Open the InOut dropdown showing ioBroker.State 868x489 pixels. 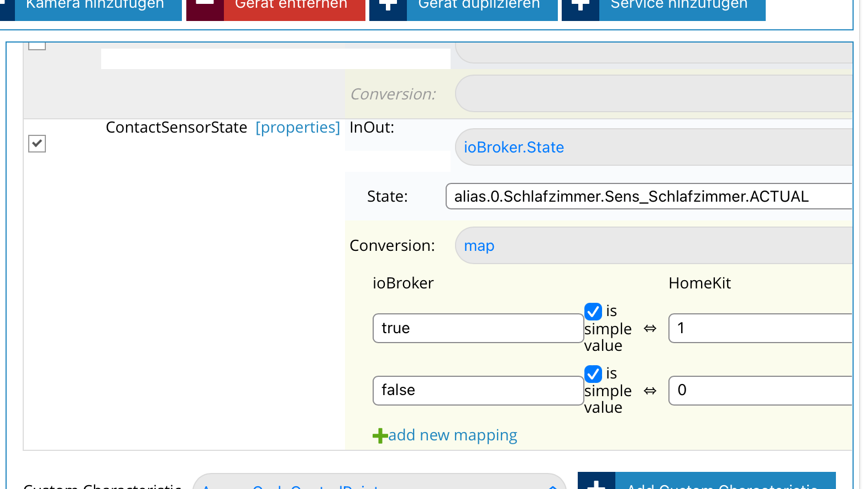pos(652,148)
